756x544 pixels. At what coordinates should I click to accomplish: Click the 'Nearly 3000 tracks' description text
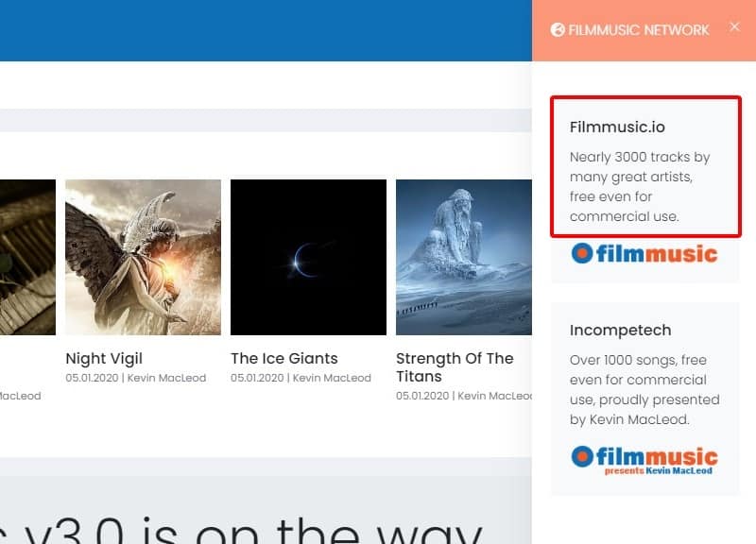(640, 187)
